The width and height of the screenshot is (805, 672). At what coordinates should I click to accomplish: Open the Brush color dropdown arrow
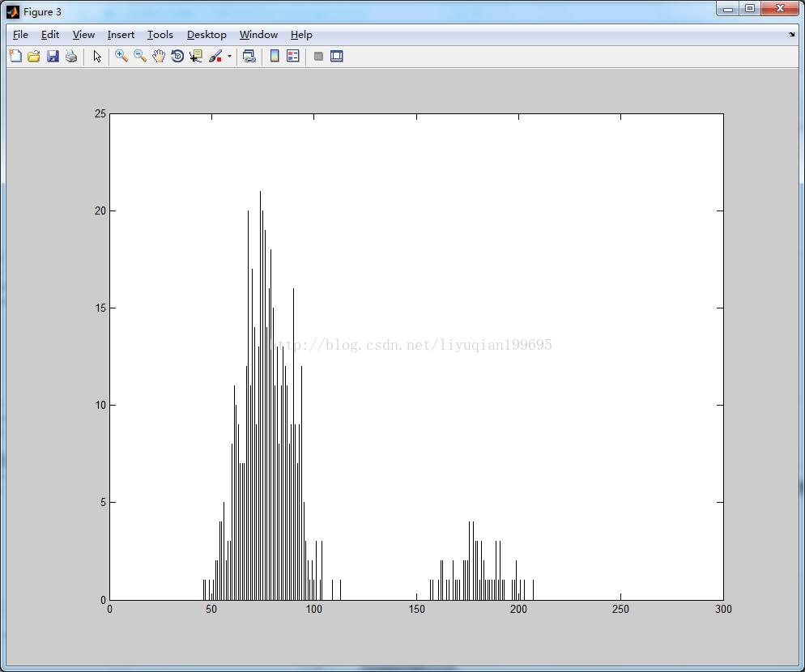tap(229, 57)
